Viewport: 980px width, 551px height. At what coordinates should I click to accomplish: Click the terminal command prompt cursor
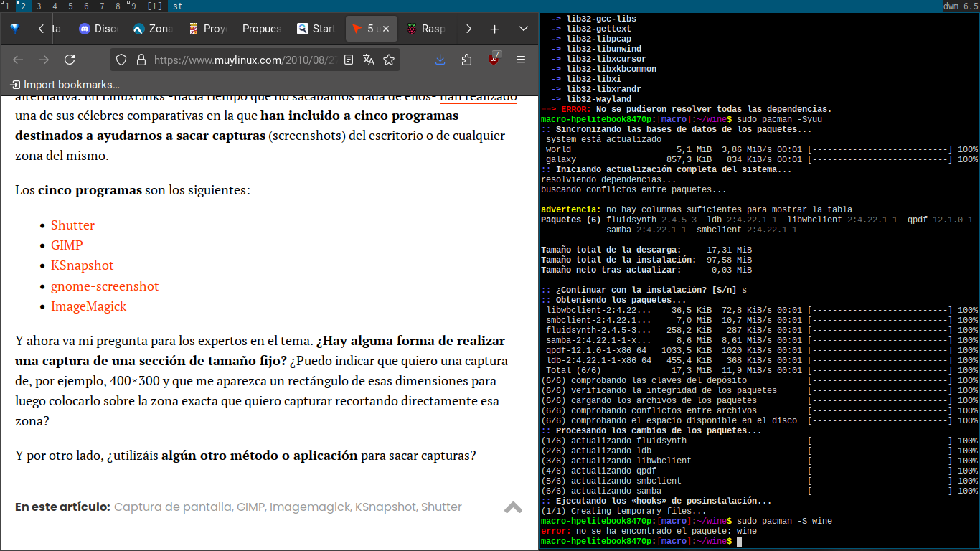pyautogui.click(x=739, y=541)
